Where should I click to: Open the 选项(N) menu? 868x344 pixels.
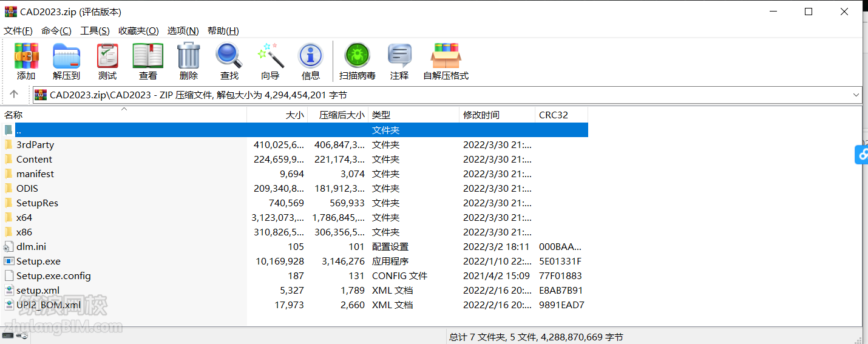click(x=183, y=30)
